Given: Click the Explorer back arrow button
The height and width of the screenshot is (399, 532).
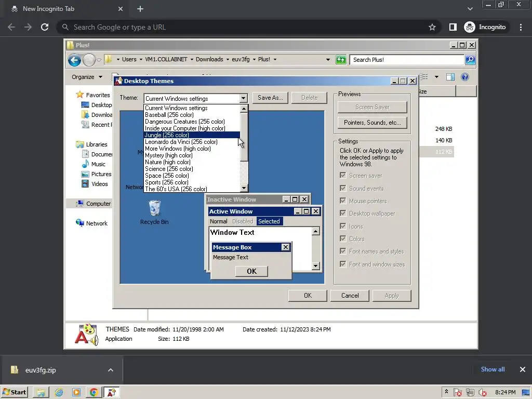Looking at the screenshot, I should [x=74, y=60].
